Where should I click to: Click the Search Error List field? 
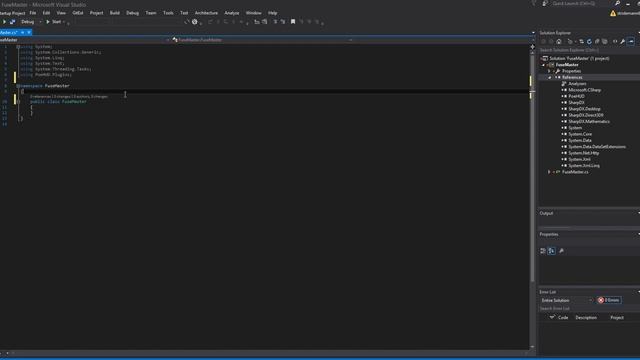pos(589,309)
